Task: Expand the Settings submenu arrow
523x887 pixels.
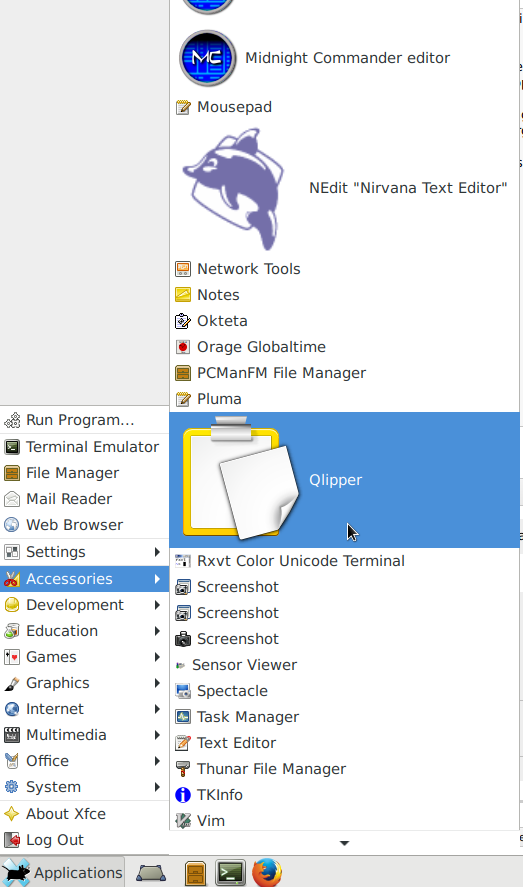Action: coord(157,552)
